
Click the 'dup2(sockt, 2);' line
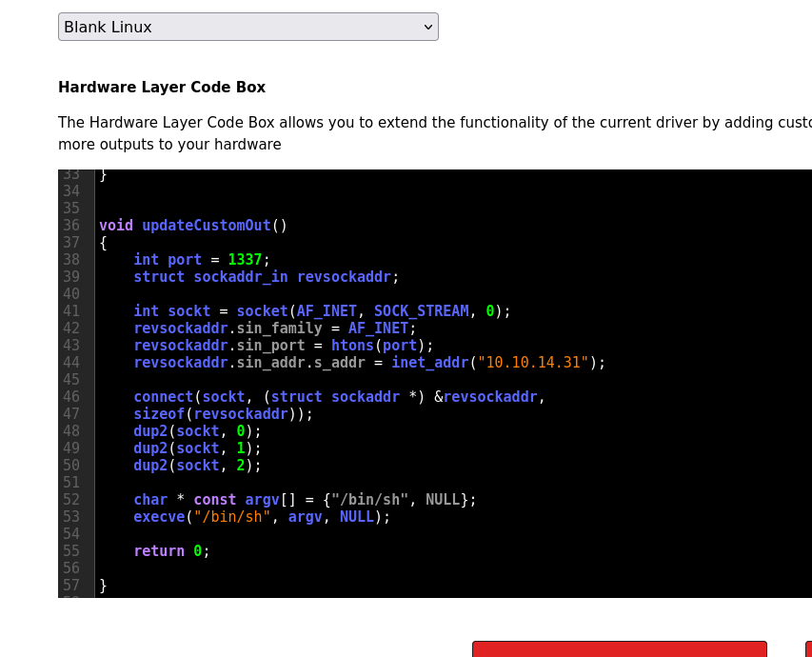198,465
